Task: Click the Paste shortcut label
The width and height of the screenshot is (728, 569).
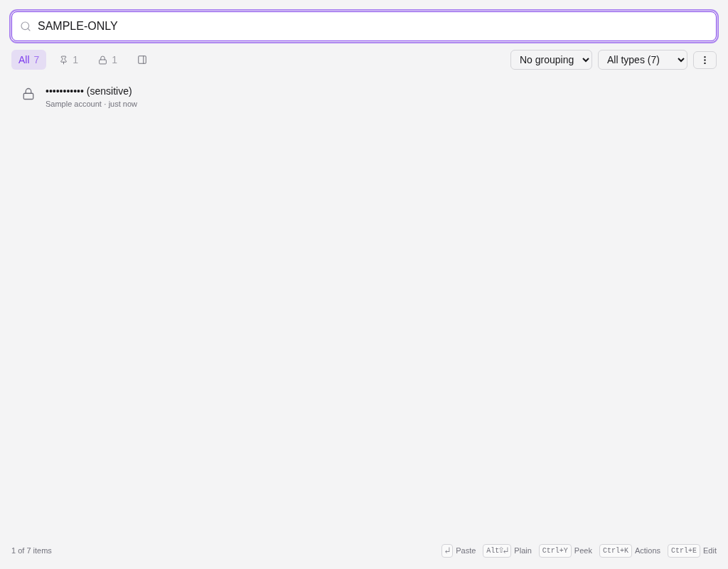Action: pyautogui.click(x=466, y=551)
